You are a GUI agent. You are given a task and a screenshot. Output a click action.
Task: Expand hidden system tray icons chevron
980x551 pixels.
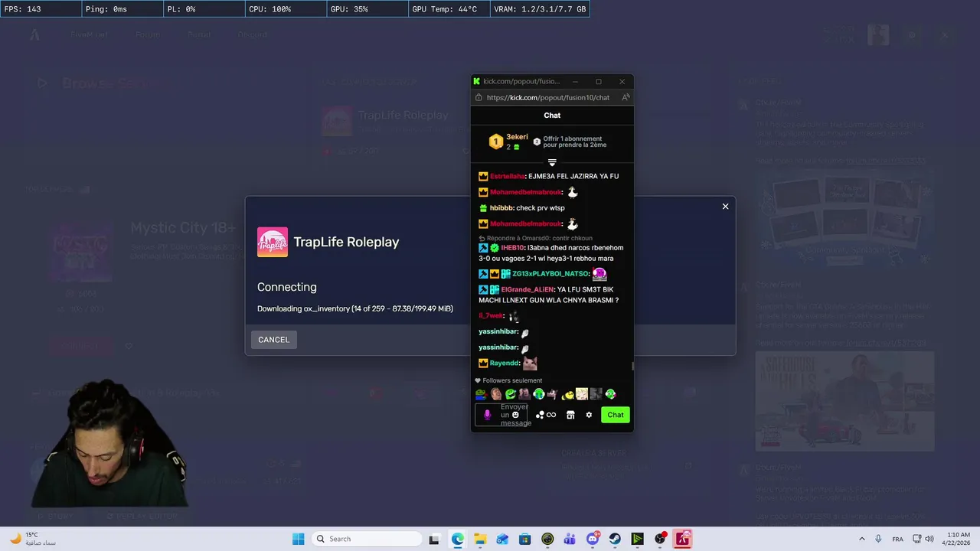[x=861, y=539]
